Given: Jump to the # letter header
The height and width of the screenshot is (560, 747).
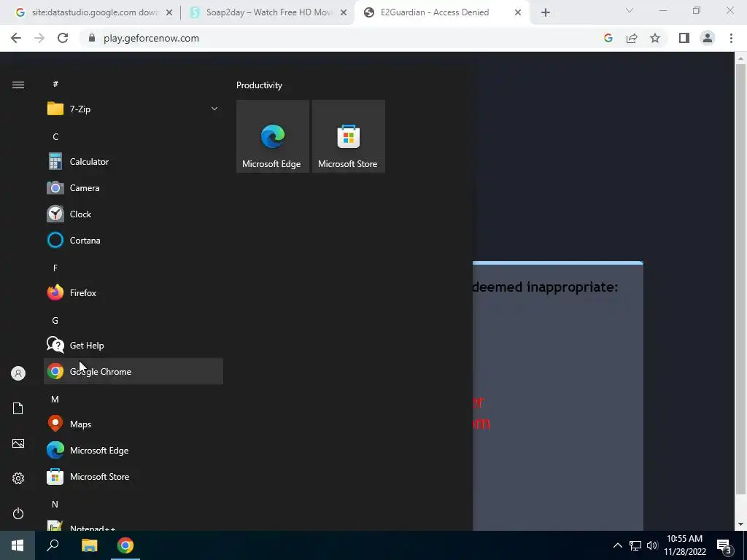Looking at the screenshot, I should point(55,84).
